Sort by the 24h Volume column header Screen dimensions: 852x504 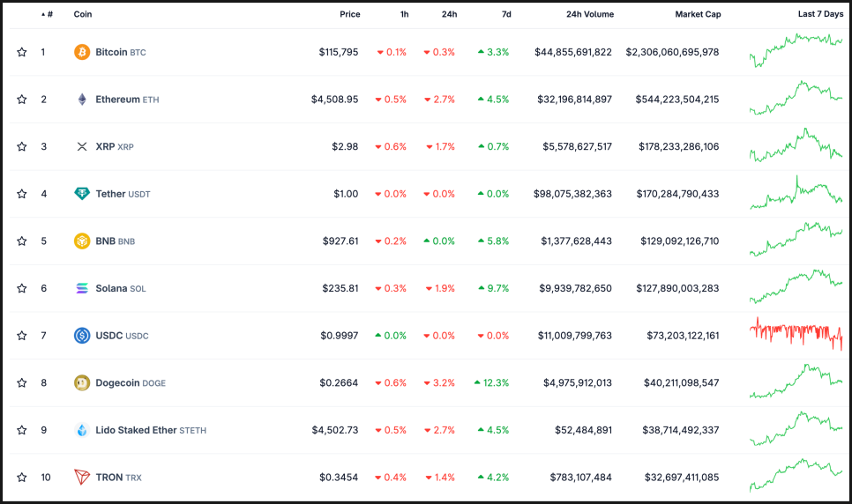(590, 14)
